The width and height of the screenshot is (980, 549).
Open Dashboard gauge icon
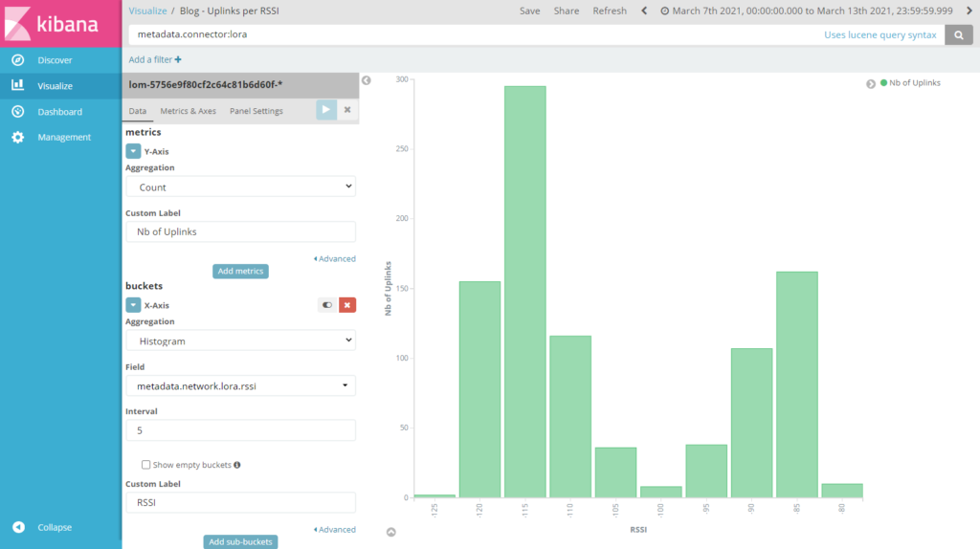point(18,111)
